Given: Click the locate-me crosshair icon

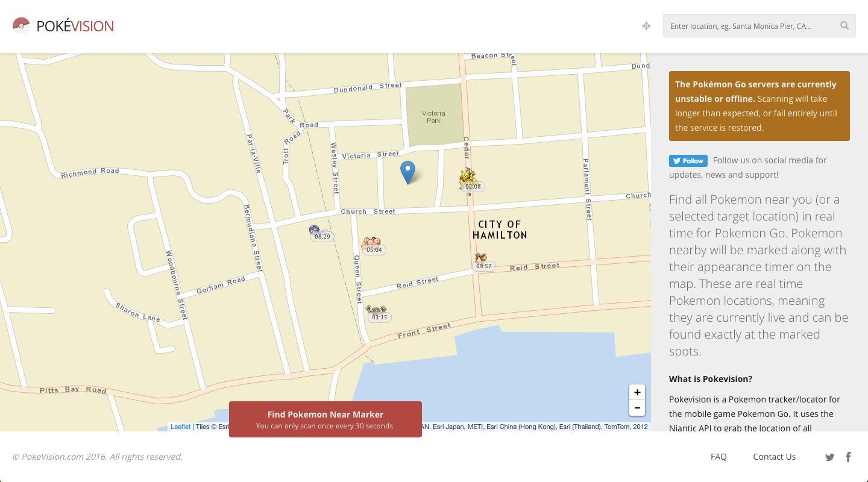Looking at the screenshot, I should point(646,26).
